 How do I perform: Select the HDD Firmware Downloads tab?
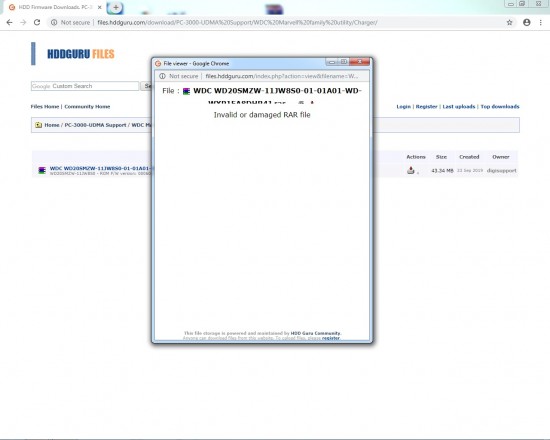click(55, 7)
